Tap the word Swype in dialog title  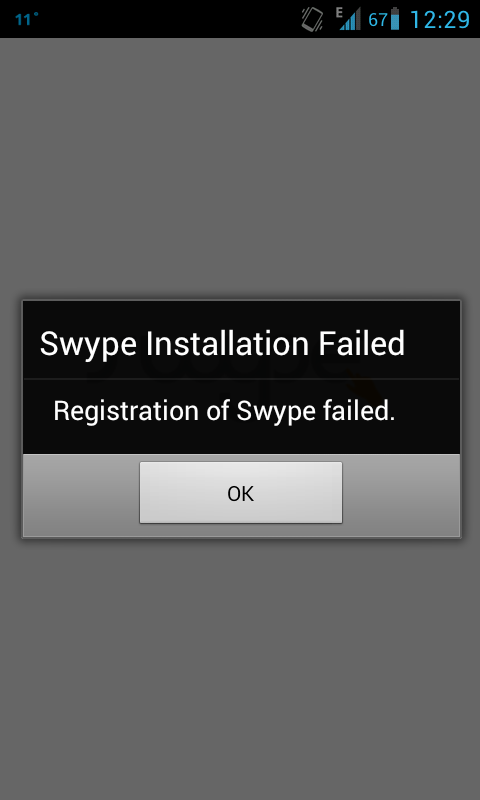[88, 345]
